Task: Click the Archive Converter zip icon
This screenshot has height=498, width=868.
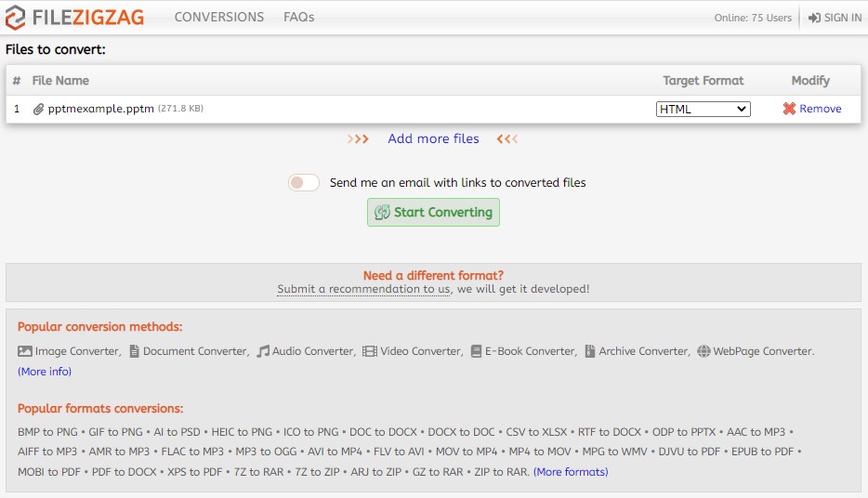Action: tap(590, 351)
